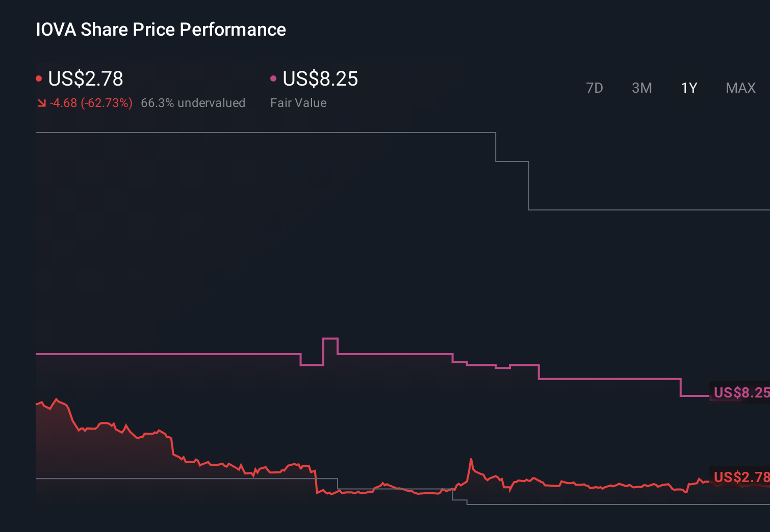Click the 66.3% undervalued label
Screen dimensions: 770x532
pos(193,102)
